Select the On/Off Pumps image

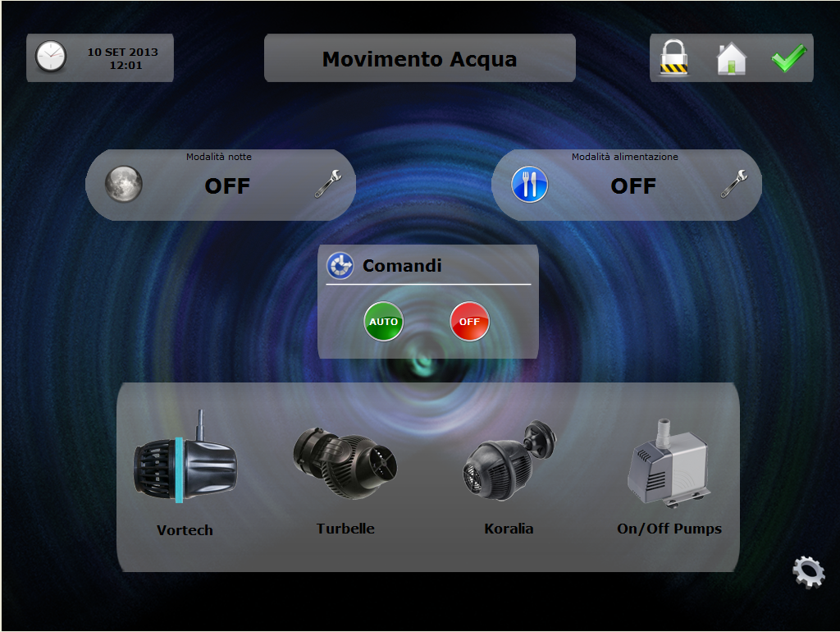669,463
